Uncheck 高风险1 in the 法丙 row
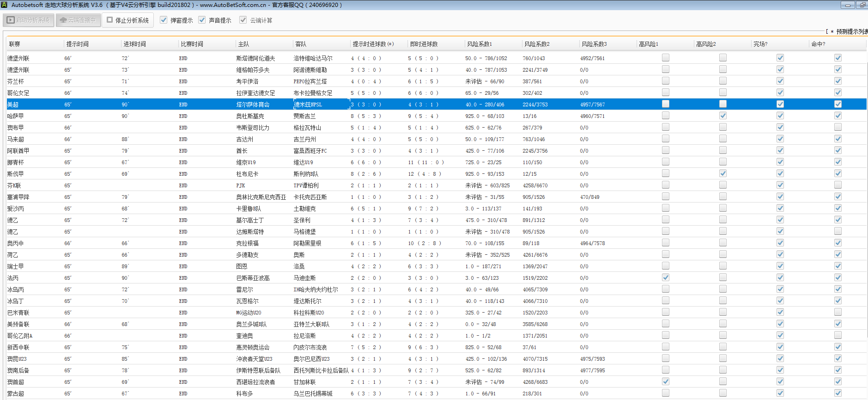868x400 pixels. pos(665,277)
